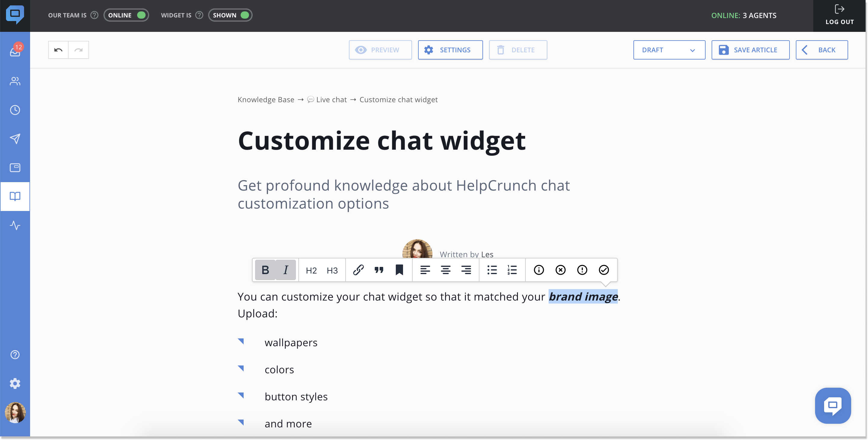
Task: Open the help question mark in the sidebar
Action: tap(15, 355)
